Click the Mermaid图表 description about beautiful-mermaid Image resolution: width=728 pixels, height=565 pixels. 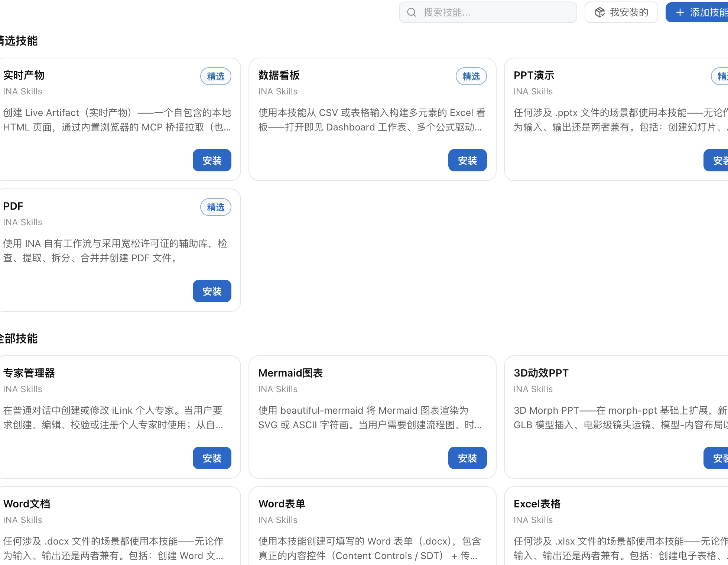370,417
